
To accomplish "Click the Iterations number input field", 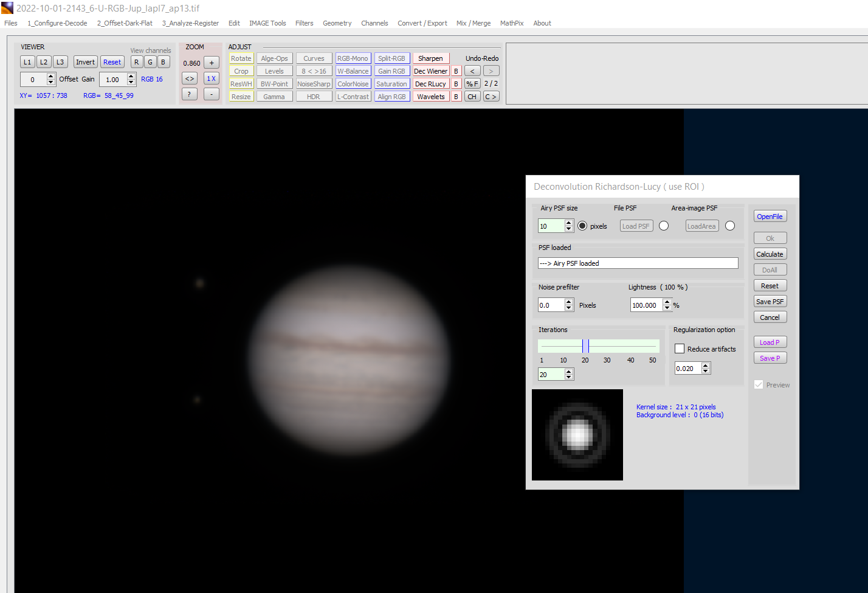I will coord(551,375).
